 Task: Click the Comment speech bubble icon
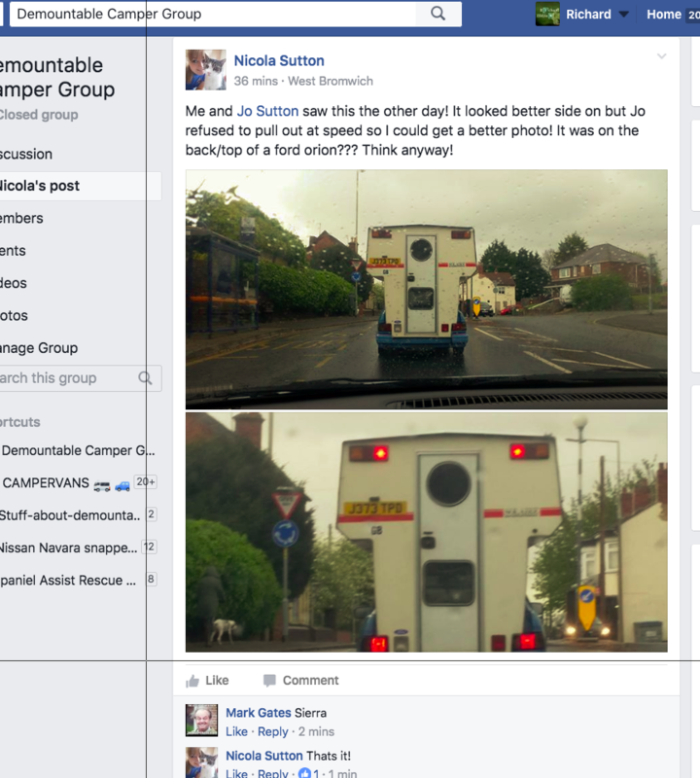pos(269,680)
